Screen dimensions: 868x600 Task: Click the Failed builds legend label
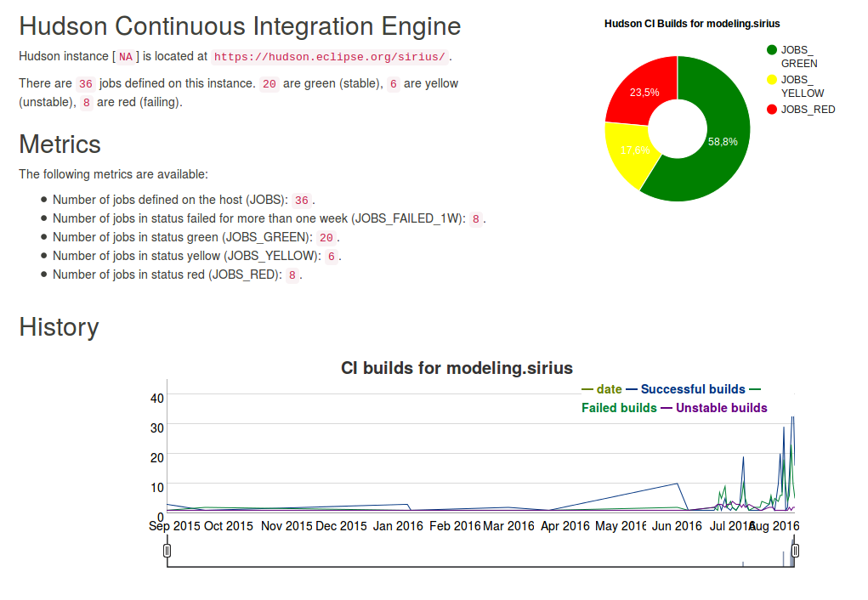click(x=619, y=408)
